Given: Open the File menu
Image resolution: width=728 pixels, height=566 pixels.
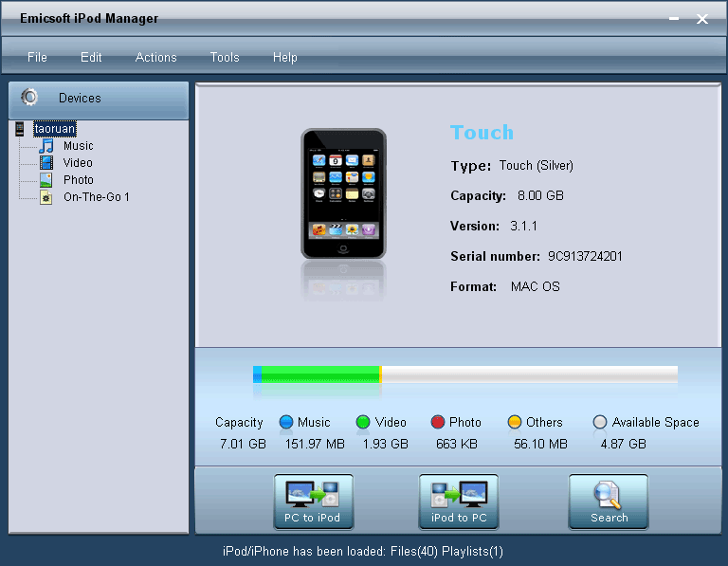Looking at the screenshot, I should [37, 58].
